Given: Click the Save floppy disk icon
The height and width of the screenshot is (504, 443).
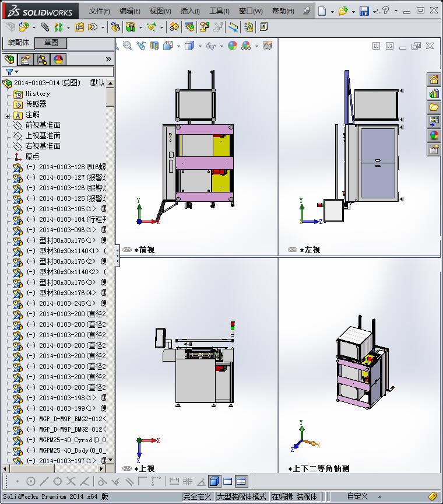Looking at the screenshot, I should click(364, 11).
